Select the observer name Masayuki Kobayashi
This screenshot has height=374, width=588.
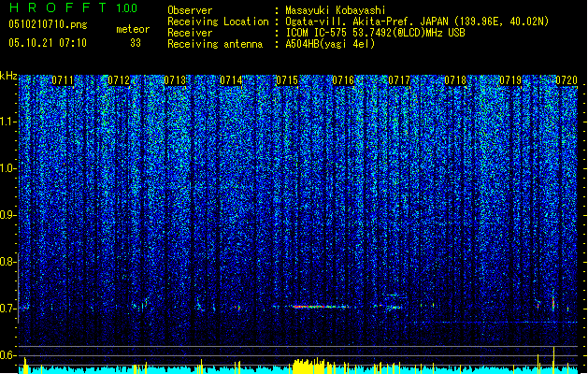coord(336,10)
